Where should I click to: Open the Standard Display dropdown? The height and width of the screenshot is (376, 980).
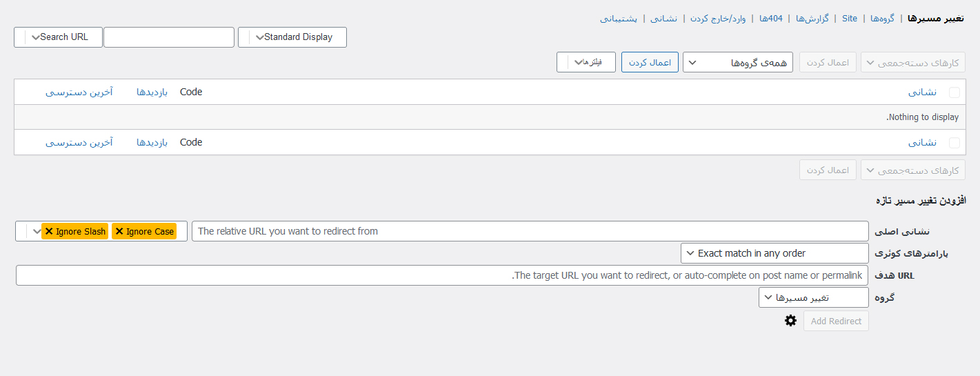point(292,37)
